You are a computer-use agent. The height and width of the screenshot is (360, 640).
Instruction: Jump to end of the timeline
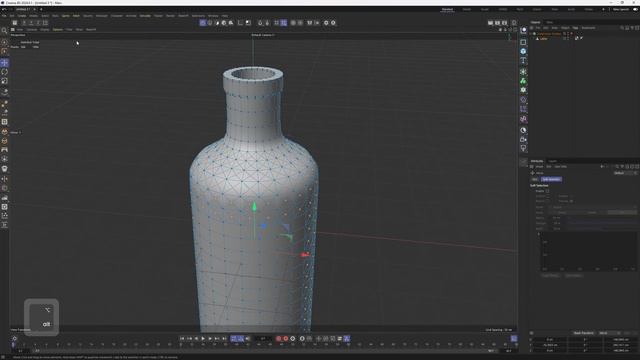[224, 338]
